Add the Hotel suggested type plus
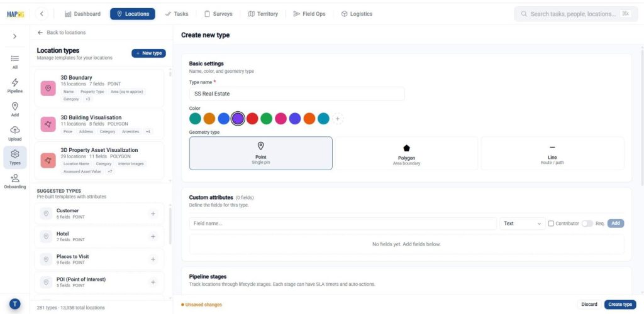 153,237
